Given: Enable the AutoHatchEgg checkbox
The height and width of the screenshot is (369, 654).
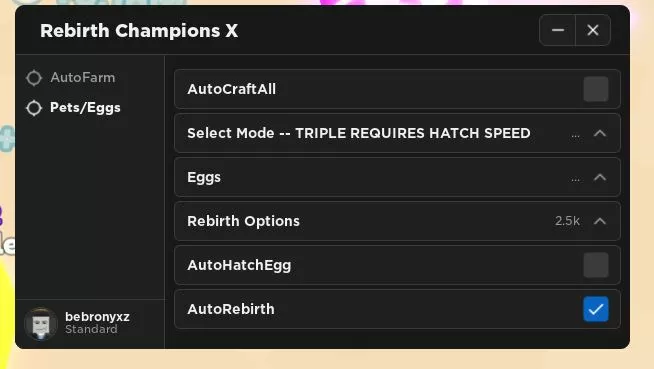Looking at the screenshot, I should 596,265.
